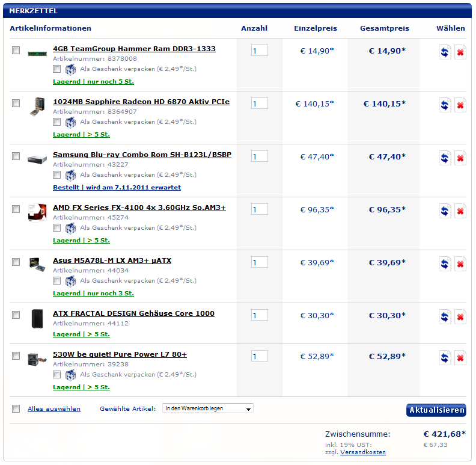Click gift box icon under AMD FX-4100

[x=70, y=228]
